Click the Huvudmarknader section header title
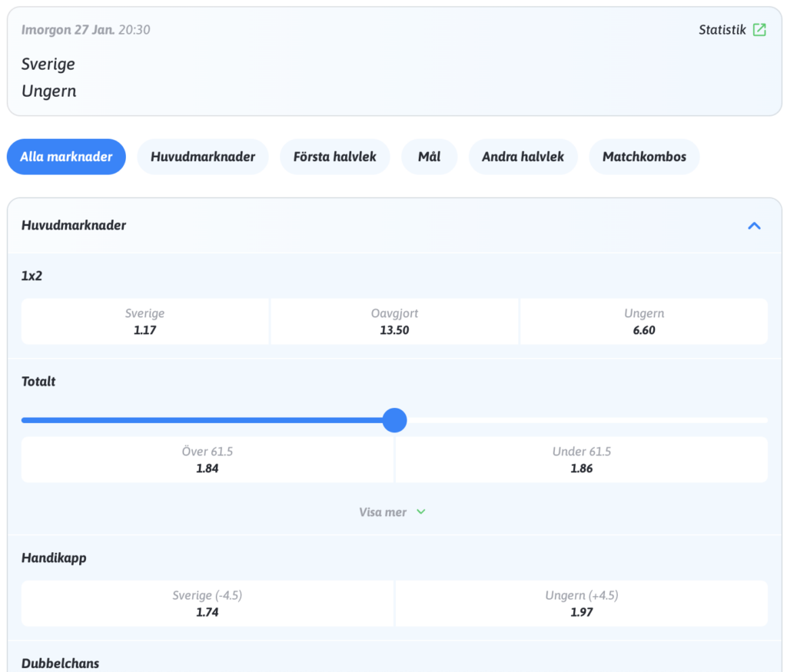Screen dimensions: 787x672 [x=74, y=226]
